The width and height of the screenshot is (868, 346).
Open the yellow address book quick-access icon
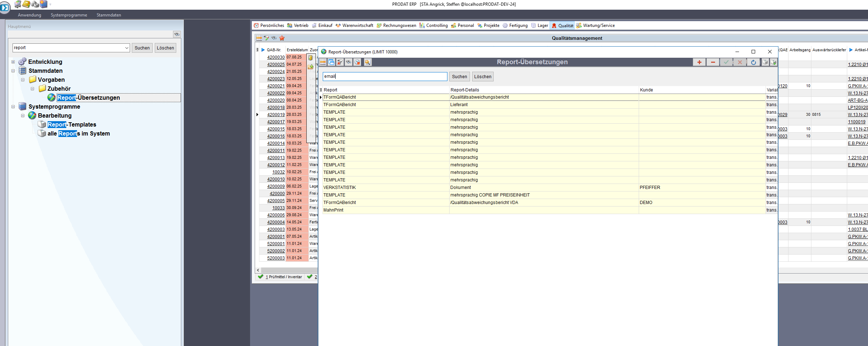click(26, 4)
